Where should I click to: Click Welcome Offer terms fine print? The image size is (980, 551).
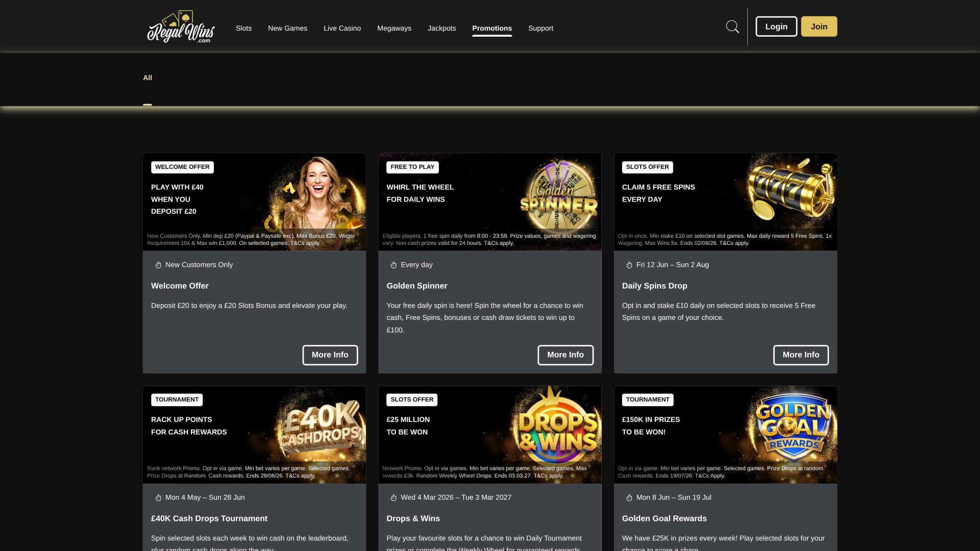(x=251, y=239)
